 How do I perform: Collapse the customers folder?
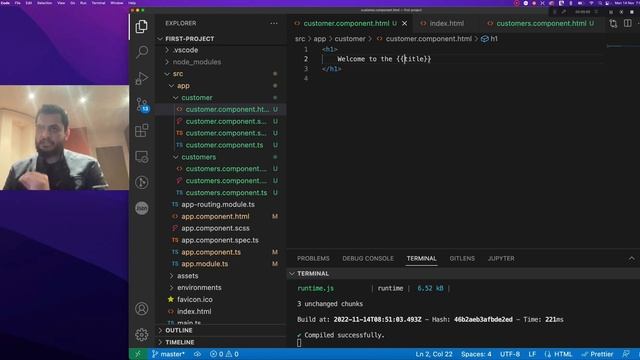tap(221, 157)
